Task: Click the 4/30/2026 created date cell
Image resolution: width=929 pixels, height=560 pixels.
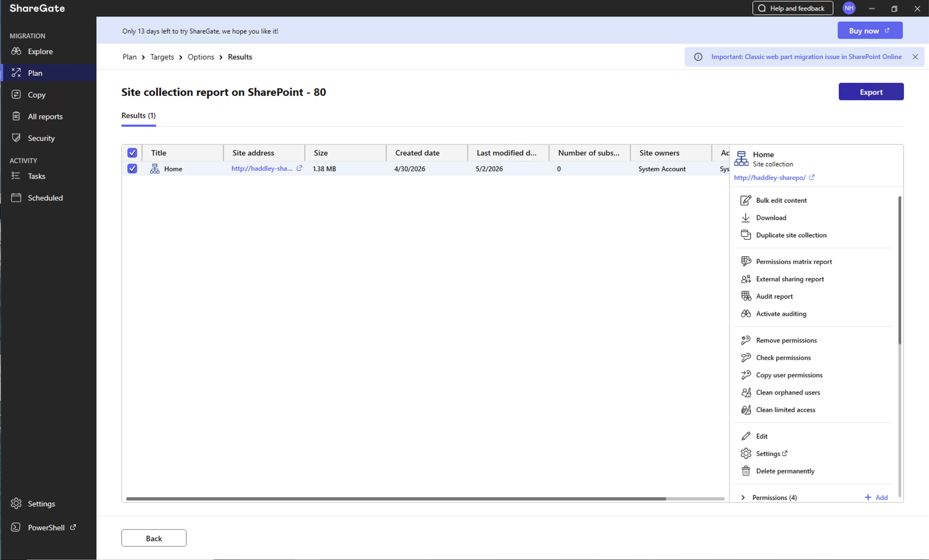Action: tap(409, 169)
